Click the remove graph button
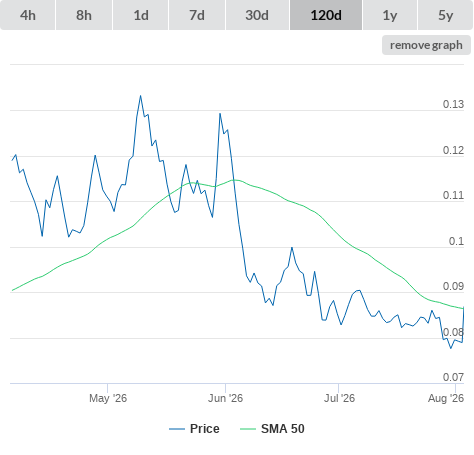 coord(426,45)
